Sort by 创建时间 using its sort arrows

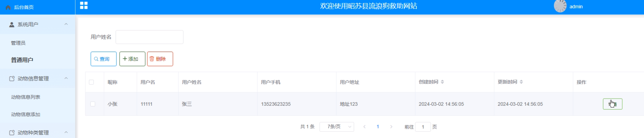tap(442, 82)
